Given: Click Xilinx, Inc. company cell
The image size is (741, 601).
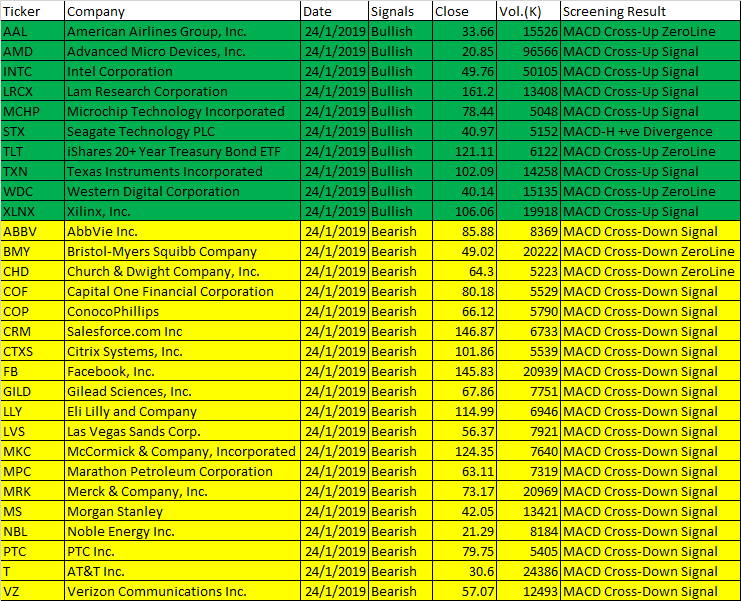Looking at the screenshot, I should (182, 211).
